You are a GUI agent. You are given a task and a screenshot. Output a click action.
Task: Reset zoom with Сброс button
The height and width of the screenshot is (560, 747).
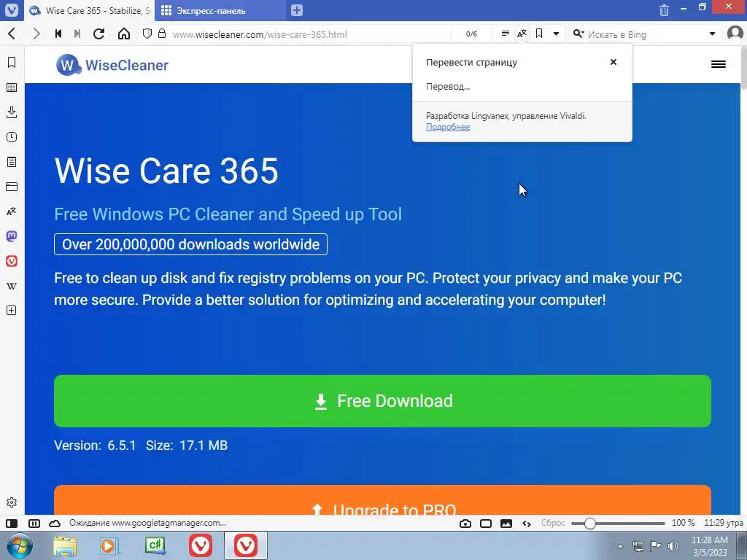pos(553,523)
